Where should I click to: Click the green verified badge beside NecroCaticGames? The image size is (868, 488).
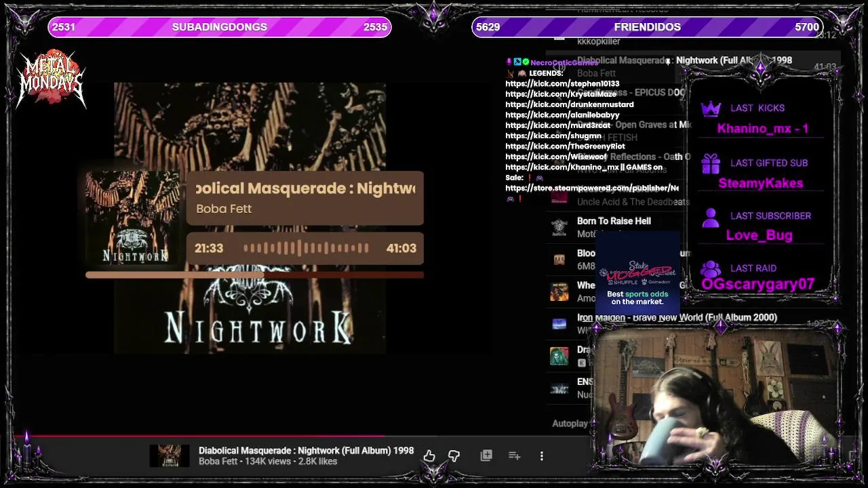click(526, 62)
